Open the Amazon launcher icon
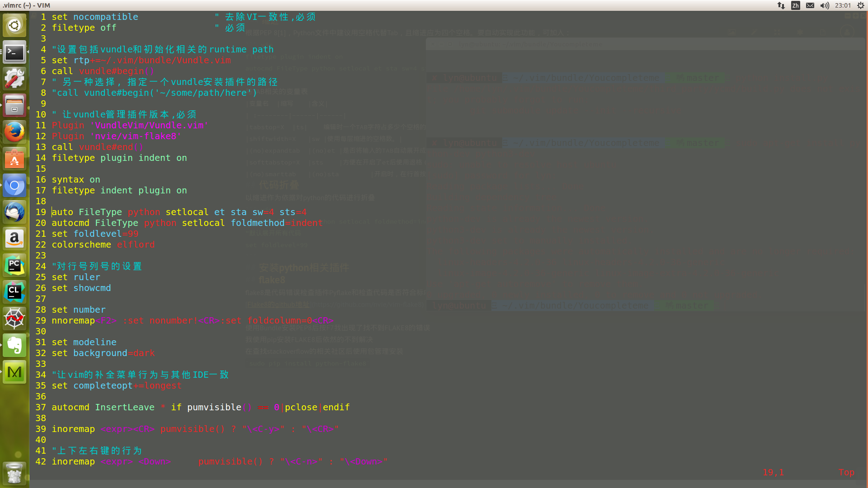The image size is (868, 488). tap(14, 239)
